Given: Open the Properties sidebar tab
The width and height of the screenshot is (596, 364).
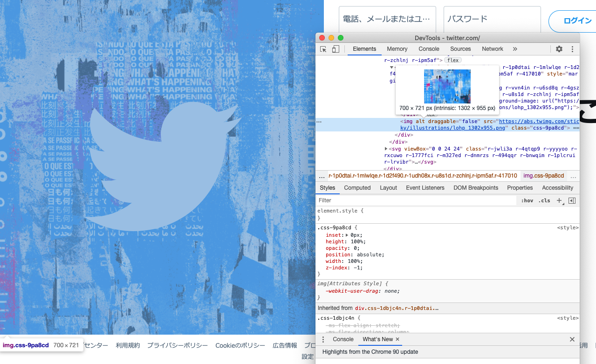Looking at the screenshot, I should (x=520, y=188).
